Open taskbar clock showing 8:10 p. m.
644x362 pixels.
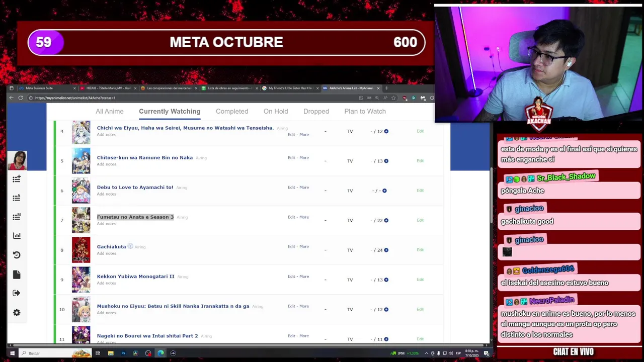(x=471, y=353)
